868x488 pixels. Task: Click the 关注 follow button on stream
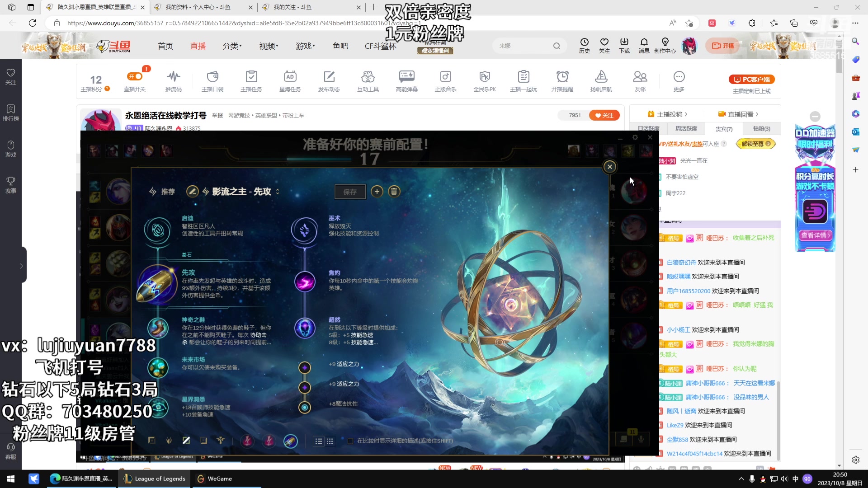(604, 115)
